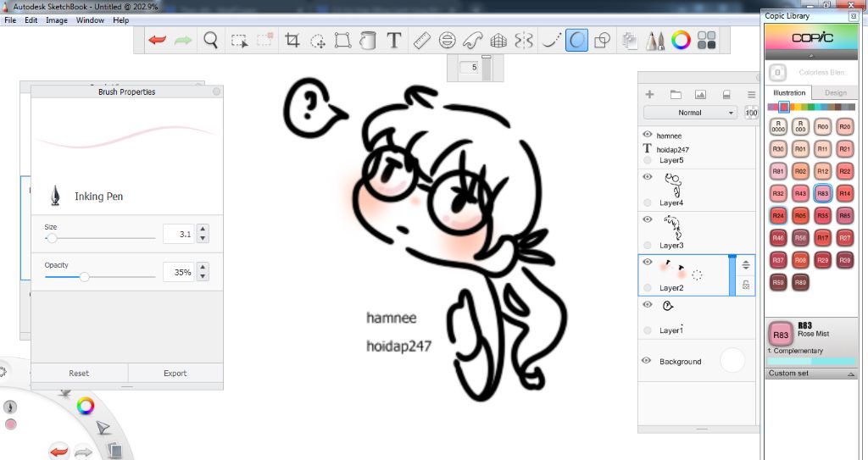Select the Zoom magnifier tool

pyautogui.click(x=210, y=40)
